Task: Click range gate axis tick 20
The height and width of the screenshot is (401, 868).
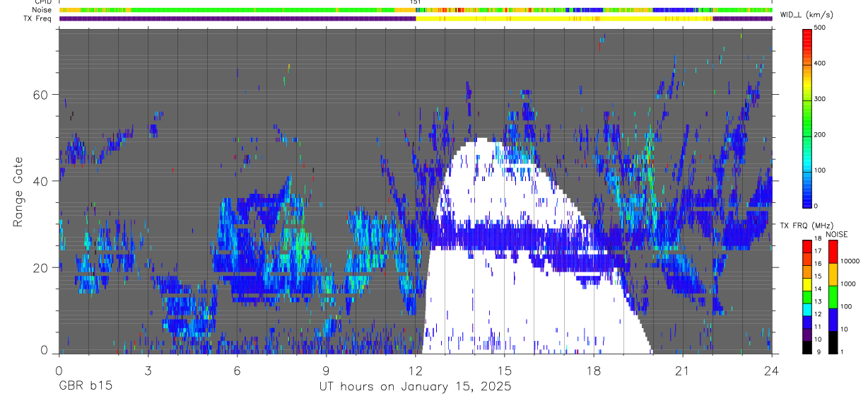Action: point(41,267)
